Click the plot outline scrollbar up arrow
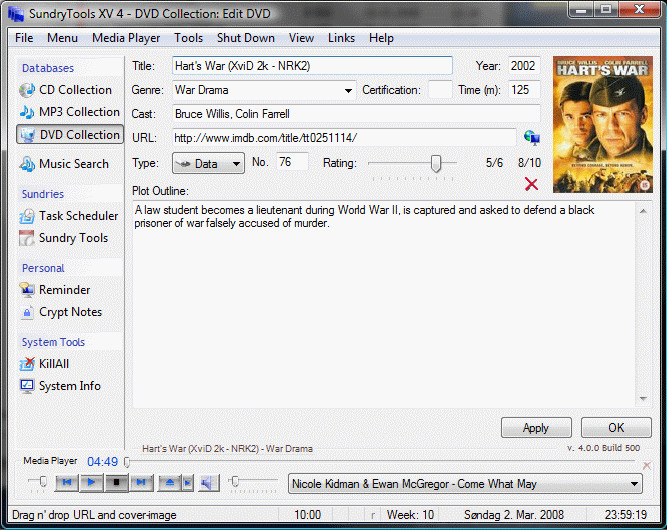Screen dimensions: 667x530 tap(643, 211)
